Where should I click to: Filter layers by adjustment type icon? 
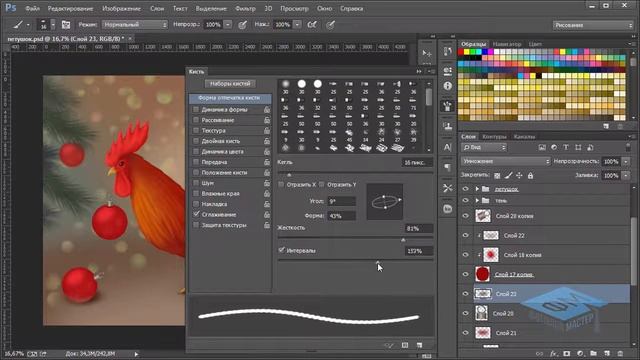coord(554,147)
